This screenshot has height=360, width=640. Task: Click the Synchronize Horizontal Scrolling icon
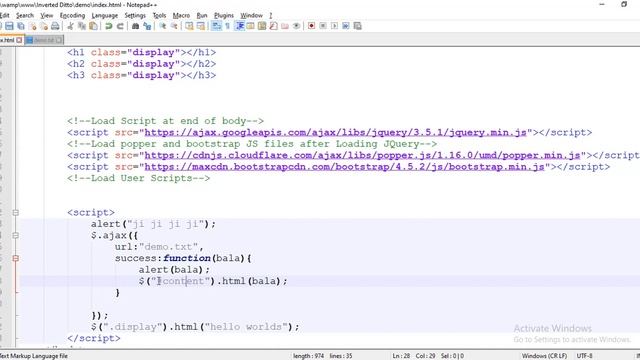click(201, 26)
